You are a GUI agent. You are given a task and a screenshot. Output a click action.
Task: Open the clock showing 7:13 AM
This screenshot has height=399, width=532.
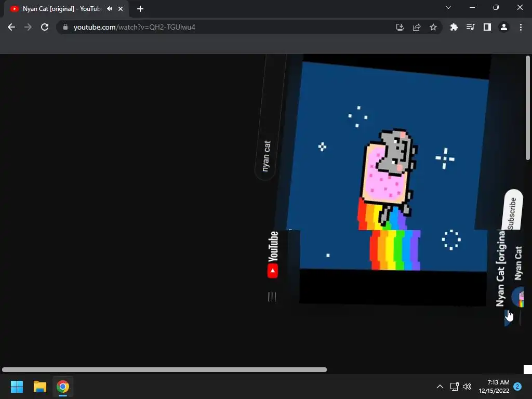(494, 387)
